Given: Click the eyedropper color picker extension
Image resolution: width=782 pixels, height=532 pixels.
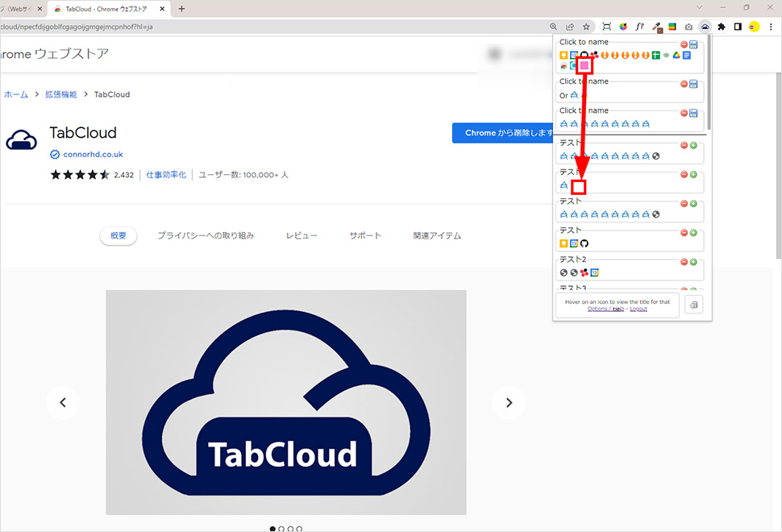Looking at the screenshot, I should click(x=657, y=27).
